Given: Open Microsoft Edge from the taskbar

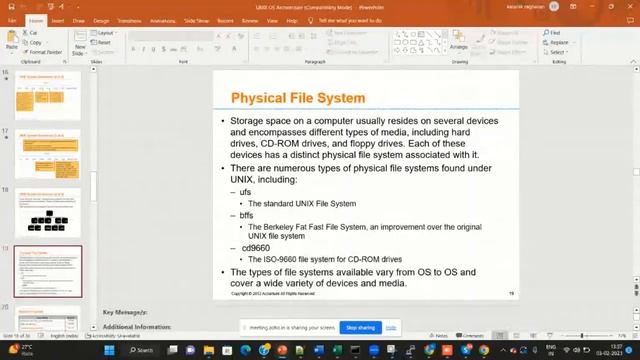Looking at the screenshot, I should point(246,350).
